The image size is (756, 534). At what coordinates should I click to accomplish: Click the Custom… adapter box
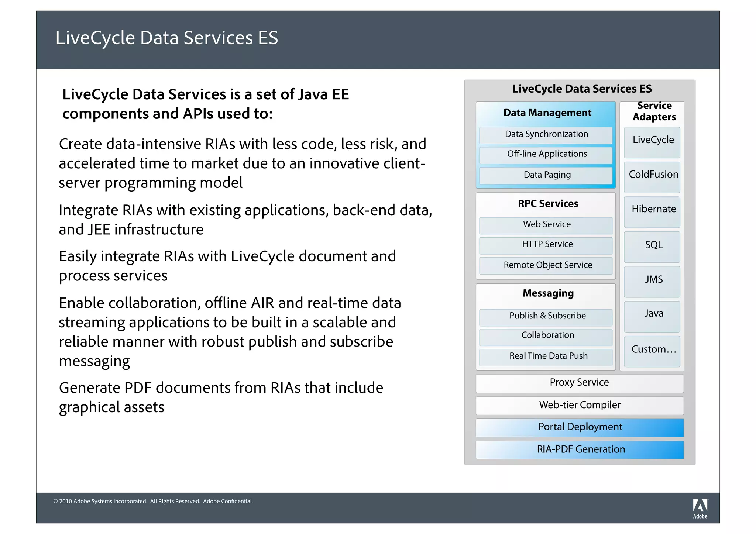pyautogui.click(x=652, y=351)
